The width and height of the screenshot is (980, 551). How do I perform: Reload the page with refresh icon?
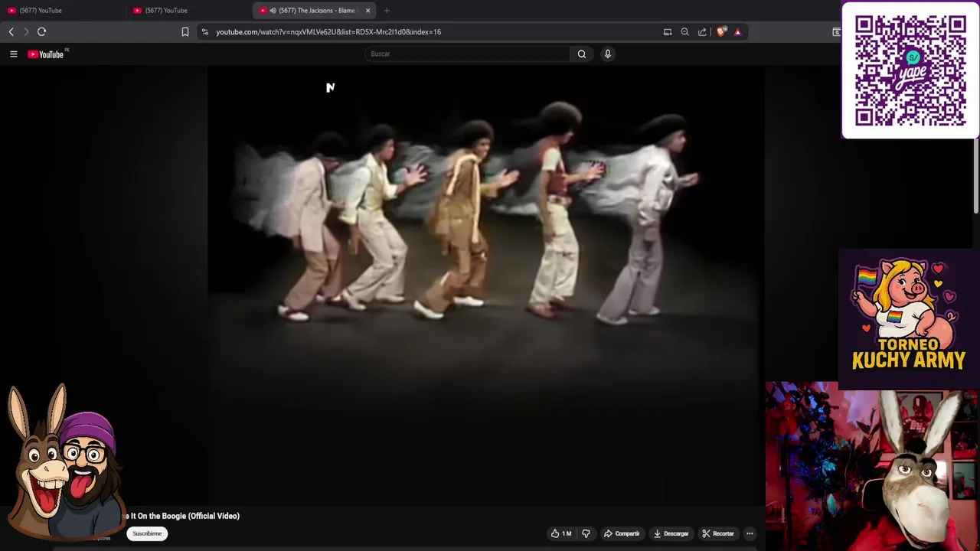42,31
